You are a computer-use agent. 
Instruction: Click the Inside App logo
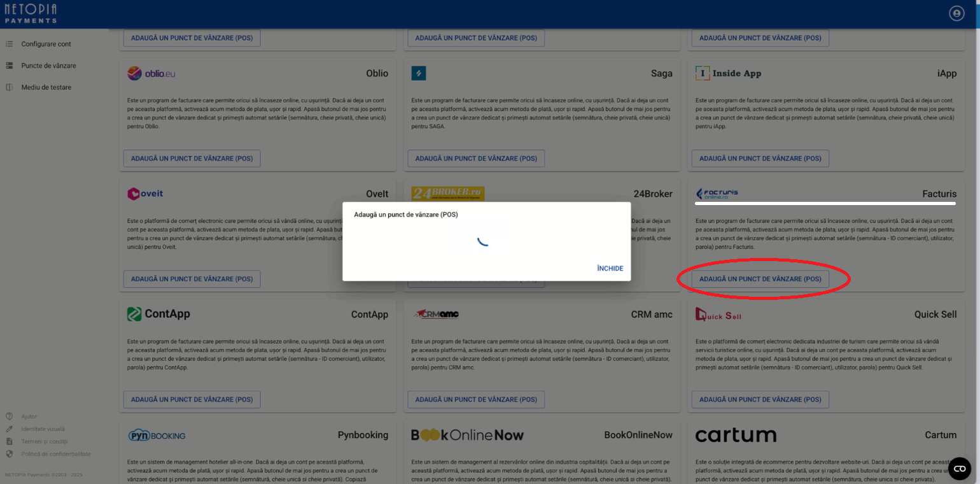(728, 73)
